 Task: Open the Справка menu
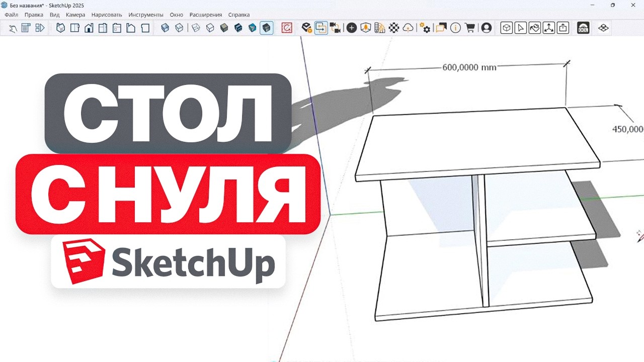click(239, 15)
